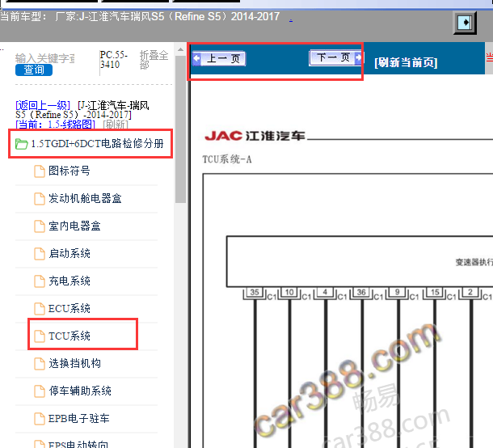Click the PC.55-3410 text in sidebar
The width and height of the screenshot is (493, 448).
point(114,60)
